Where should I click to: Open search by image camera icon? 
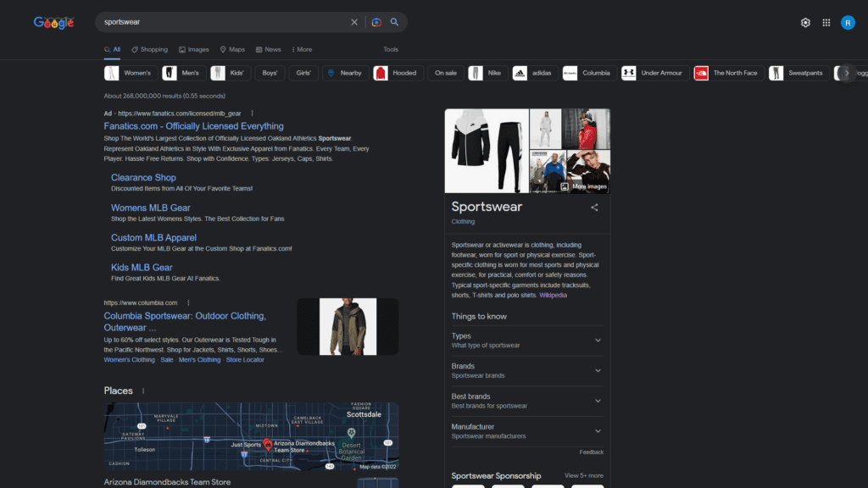(376, 22)
